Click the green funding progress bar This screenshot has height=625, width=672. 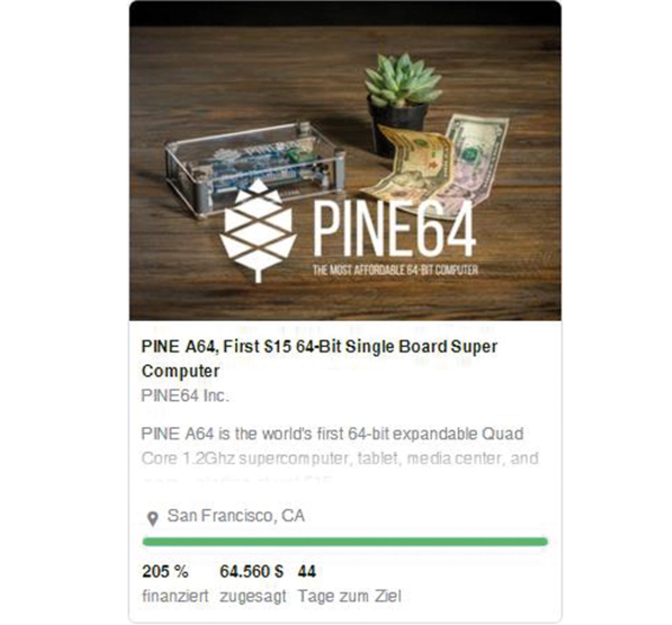coord(345,541)
